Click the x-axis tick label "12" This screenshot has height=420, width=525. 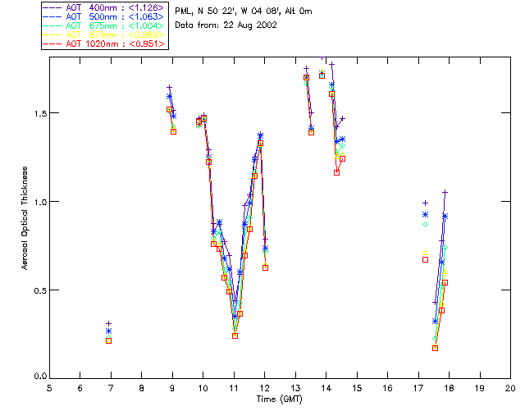264,388
